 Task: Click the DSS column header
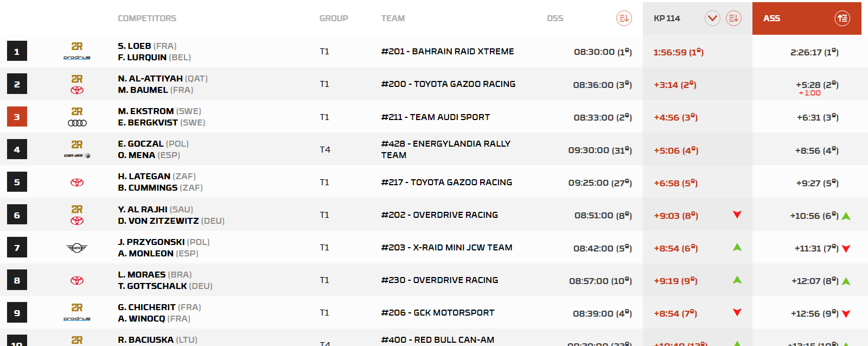click(555, 18)
